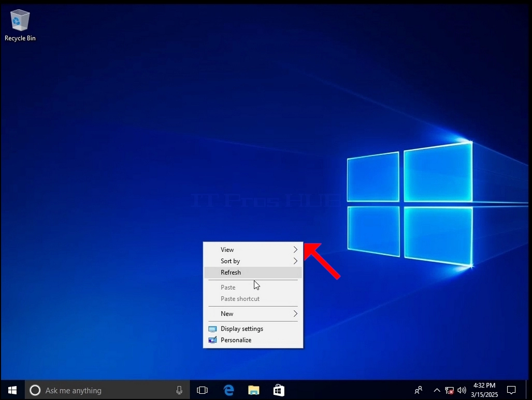Open Task View from the taskbar
532x400 pixels.
coord(202,390)
